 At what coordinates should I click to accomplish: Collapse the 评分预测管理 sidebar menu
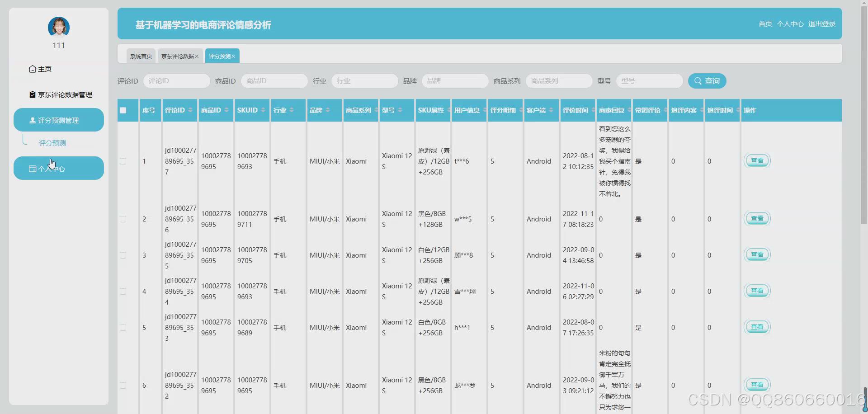pyautogui.click(x=59, y=120)
